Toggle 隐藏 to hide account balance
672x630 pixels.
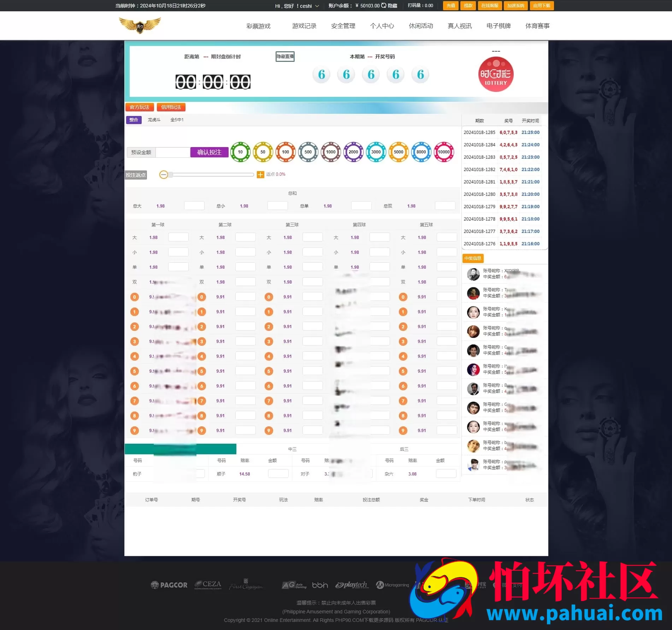click(x=392, y=6)
